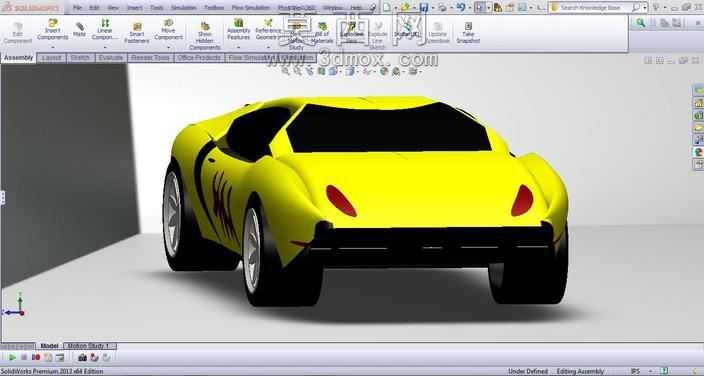Expand Insert Components dropdown arrow
This screenshot has width=704, height=376.
(53, 47)
